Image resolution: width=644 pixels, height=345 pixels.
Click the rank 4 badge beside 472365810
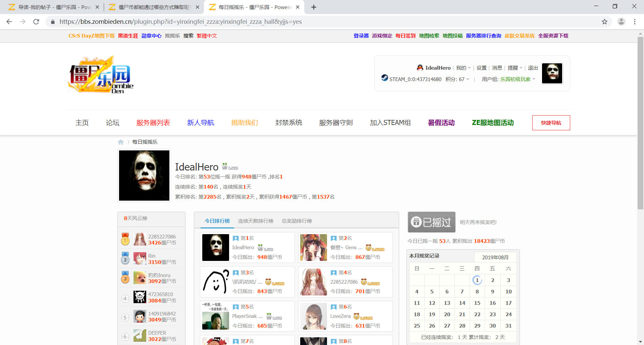pyautogui.click(x=125, y=298)
